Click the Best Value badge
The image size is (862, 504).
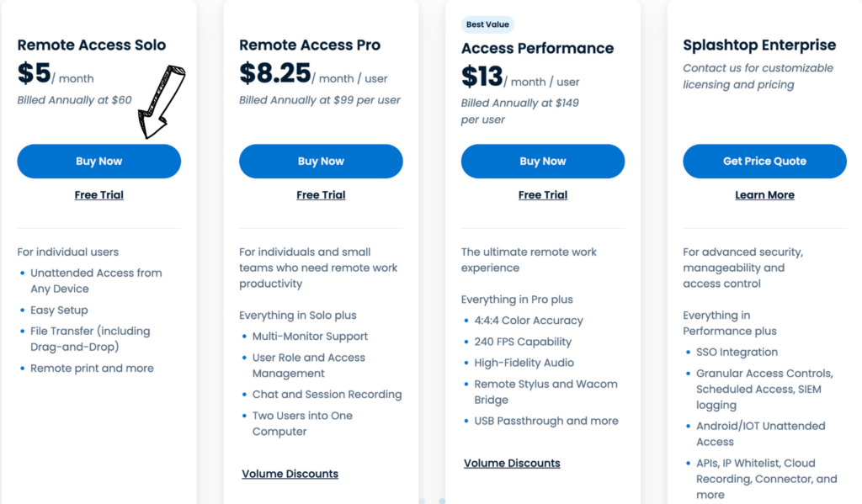[487, 24]
